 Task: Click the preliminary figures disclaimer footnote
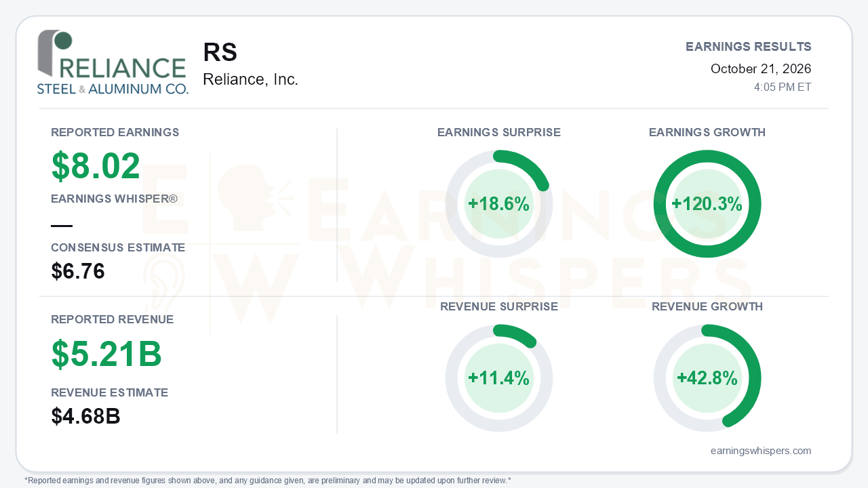point(268,481)
